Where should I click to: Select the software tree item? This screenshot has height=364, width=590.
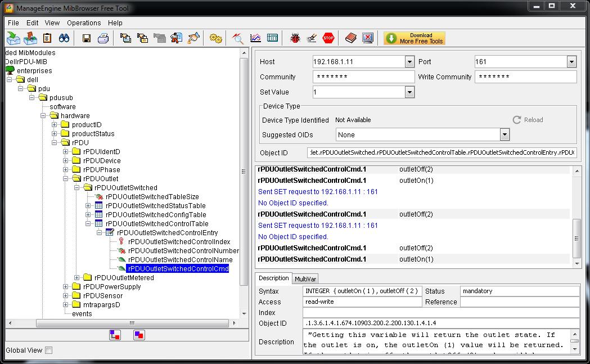click(62, 106)
